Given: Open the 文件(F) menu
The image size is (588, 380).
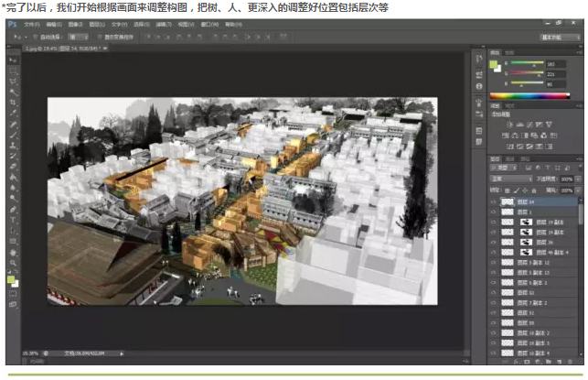Looking at the screenshot, I should [31, 25].
